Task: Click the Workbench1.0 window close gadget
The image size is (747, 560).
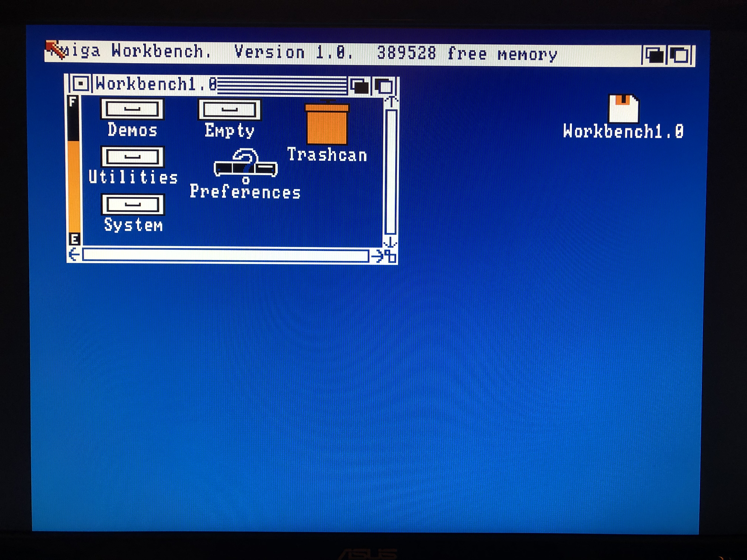Action: tap(80, 83)
